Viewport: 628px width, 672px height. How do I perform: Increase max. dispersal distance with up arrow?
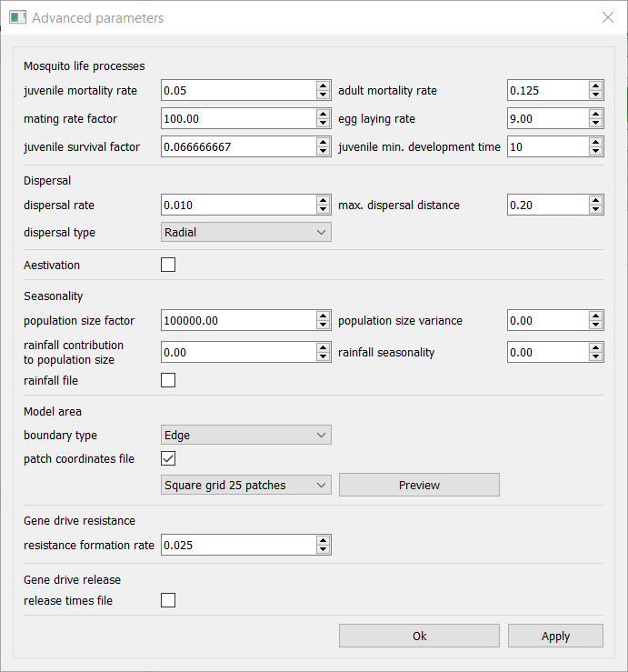tap(595, 200)
